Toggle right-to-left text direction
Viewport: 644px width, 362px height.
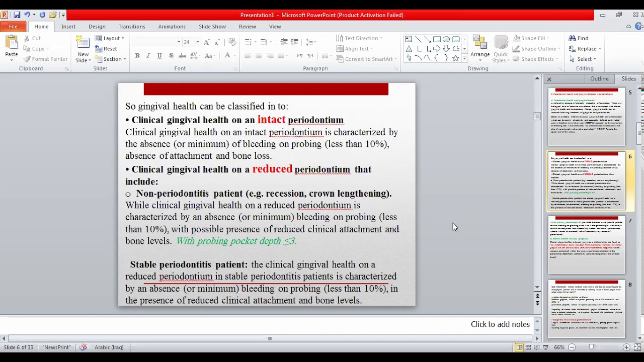click(x=310, y=56)
